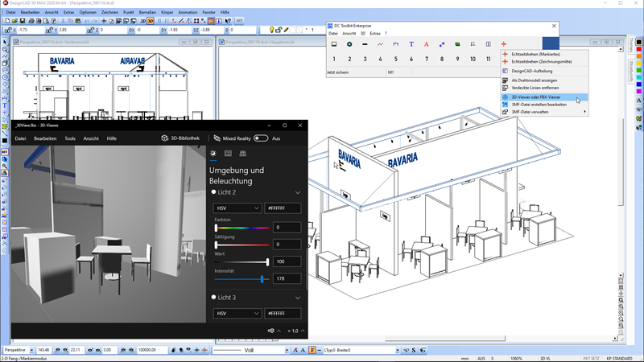Open the Voll line style dropdown

coord(287,350)
